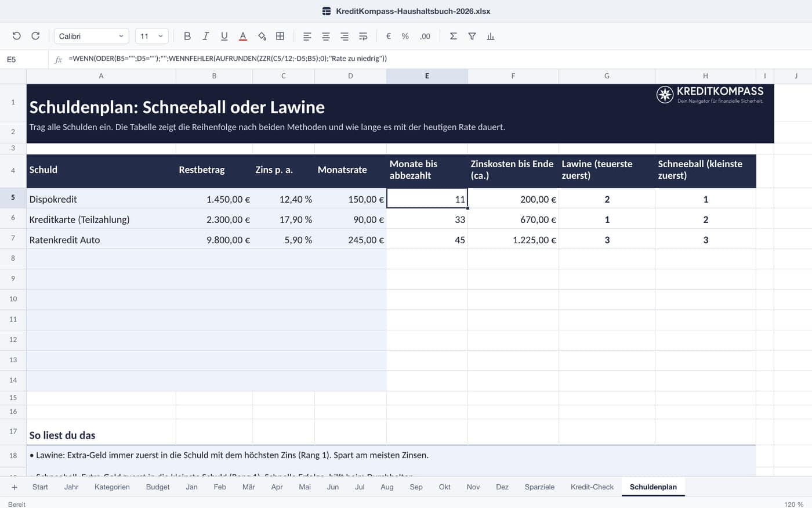Apply percent number format
The image size is (812, 508).
405,36
